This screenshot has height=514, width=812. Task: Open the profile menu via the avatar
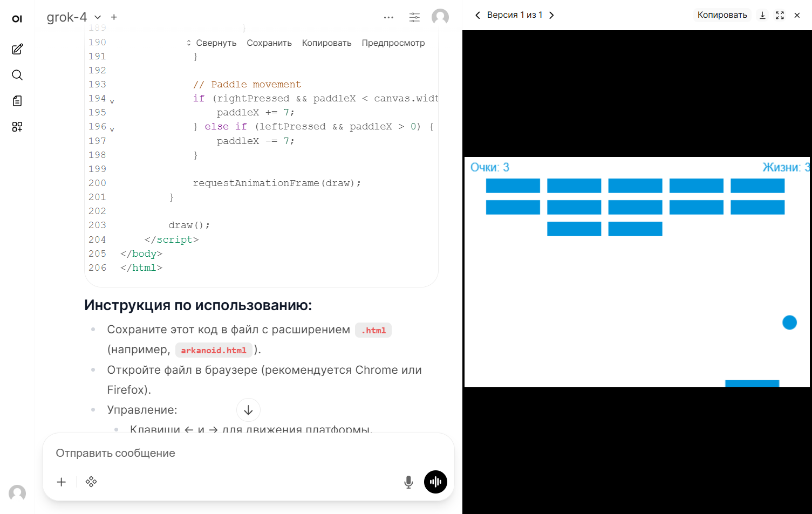click(x=440, y=17)
